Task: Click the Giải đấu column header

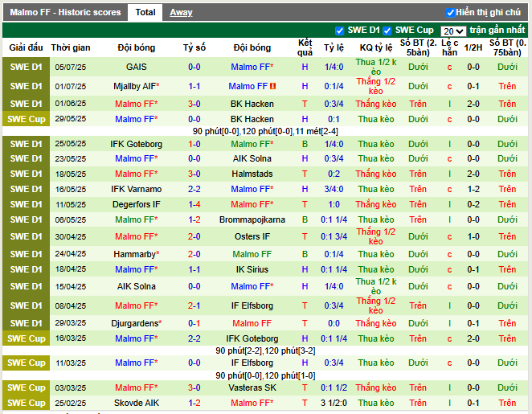Action: (x=27, y=47)
